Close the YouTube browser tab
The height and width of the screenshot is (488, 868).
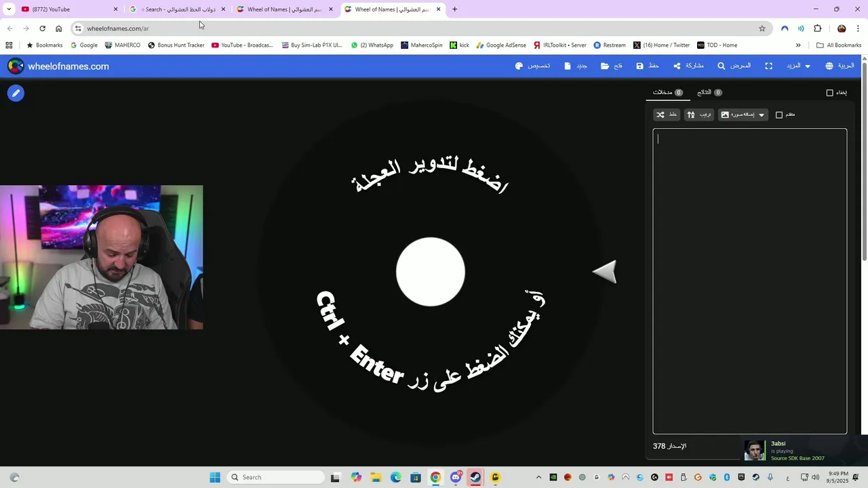click(x=115, y=9)
